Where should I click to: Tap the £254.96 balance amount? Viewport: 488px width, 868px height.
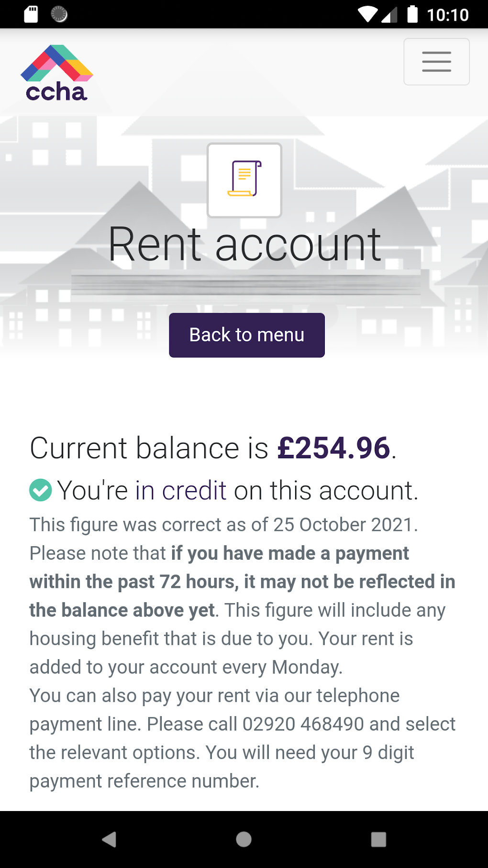333,448
